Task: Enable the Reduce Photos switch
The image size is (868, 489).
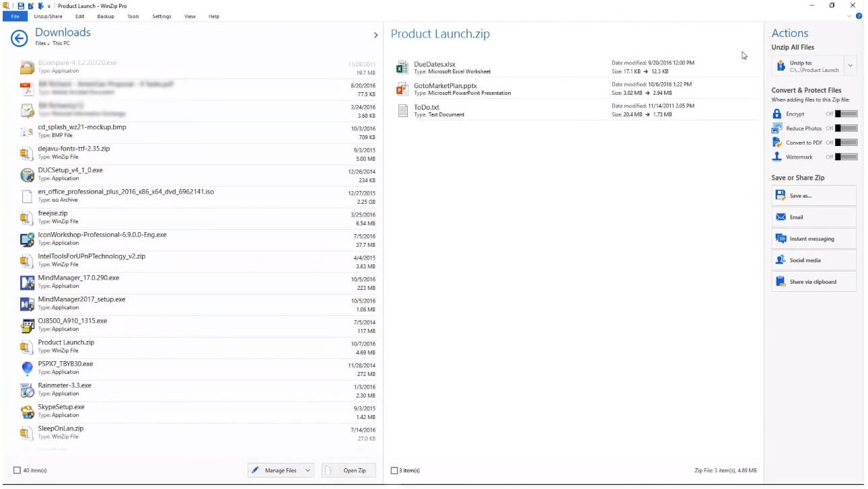Action: (x=846, y=128)
